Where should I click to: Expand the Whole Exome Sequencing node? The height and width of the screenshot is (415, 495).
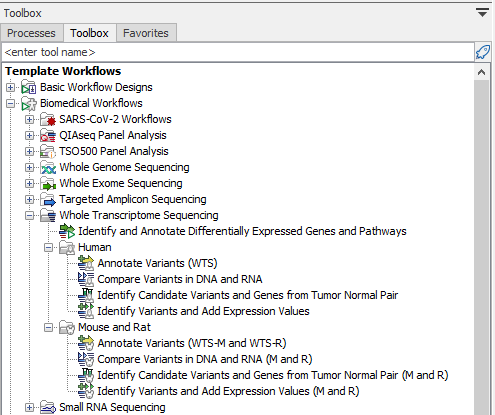click(29, 183)
